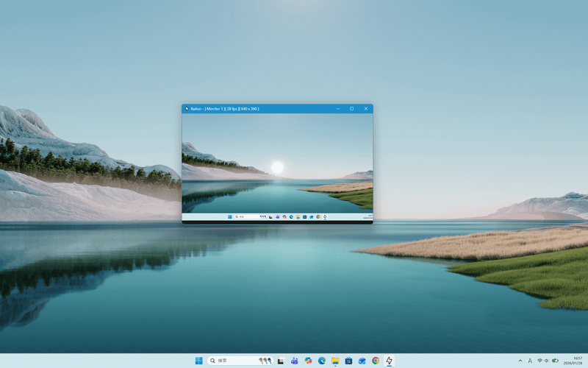Open Google Chrome from the taskbar
Viewport: 588px width, 368px height.
click(x=376, y=361)
